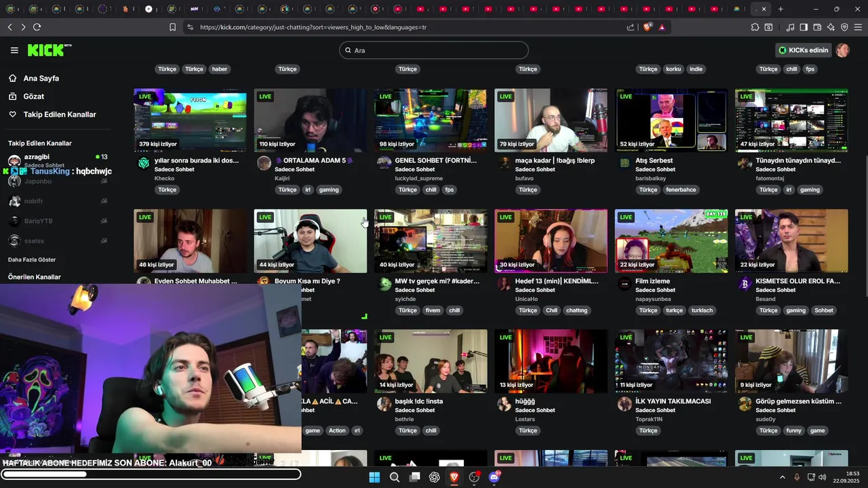Click the korku tag in the top row

point(673,69)
